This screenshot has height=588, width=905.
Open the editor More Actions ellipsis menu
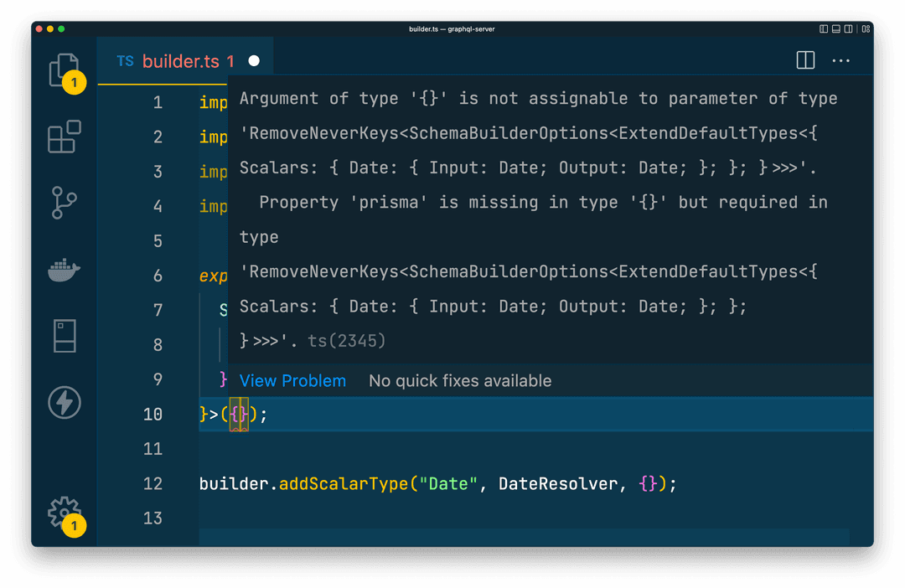click(x=840, y=59)
